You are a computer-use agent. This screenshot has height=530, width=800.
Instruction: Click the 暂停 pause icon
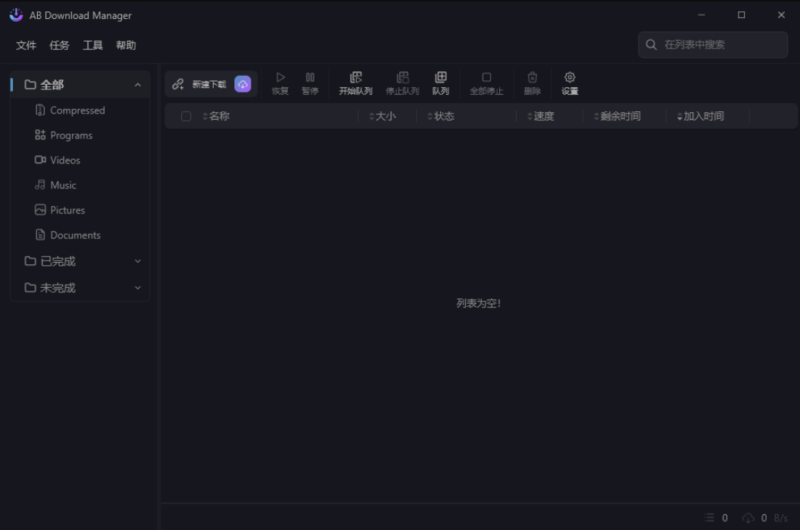pyautogui.click(x=310, y=78)
